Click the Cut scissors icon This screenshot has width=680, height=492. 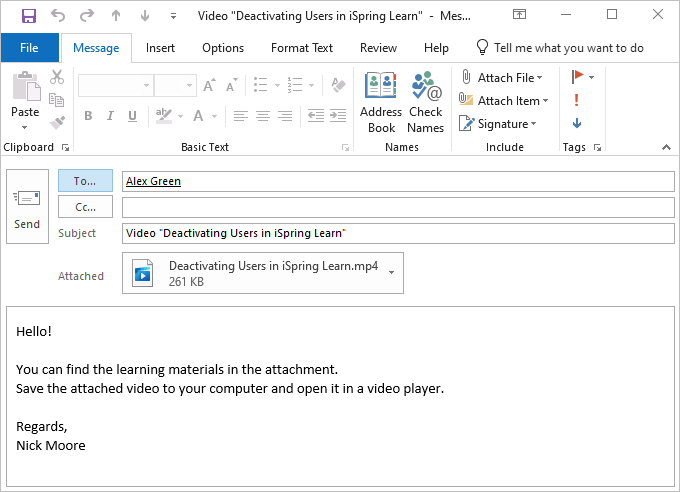56,77
